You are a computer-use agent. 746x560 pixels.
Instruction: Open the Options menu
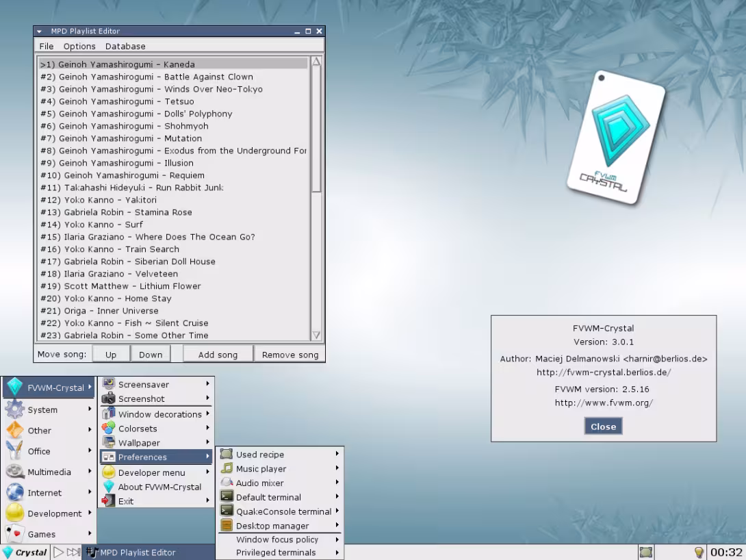pyautogui.click(x=79, y=46)
